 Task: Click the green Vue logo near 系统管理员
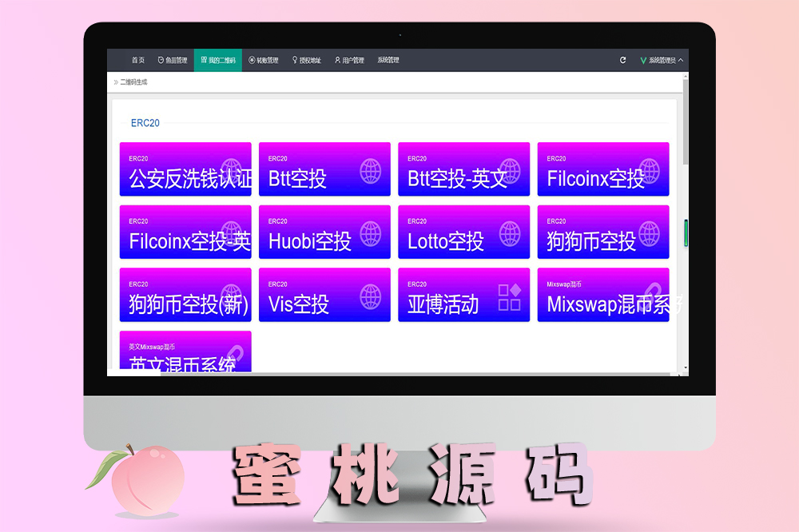(x=643, y=60)
